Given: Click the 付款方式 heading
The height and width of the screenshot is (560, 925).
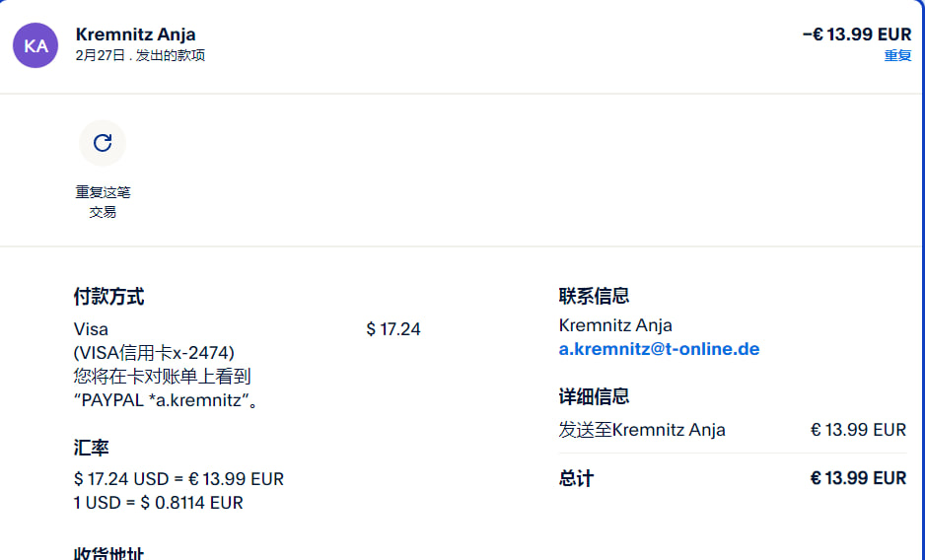Looking at the screenshot, I should pyautogui.click(x=108, y=297).
